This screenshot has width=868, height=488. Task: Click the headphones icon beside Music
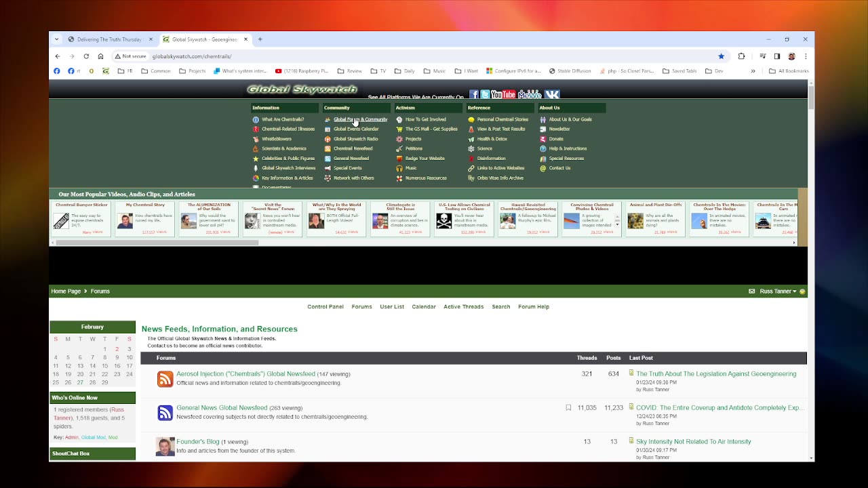399,168
